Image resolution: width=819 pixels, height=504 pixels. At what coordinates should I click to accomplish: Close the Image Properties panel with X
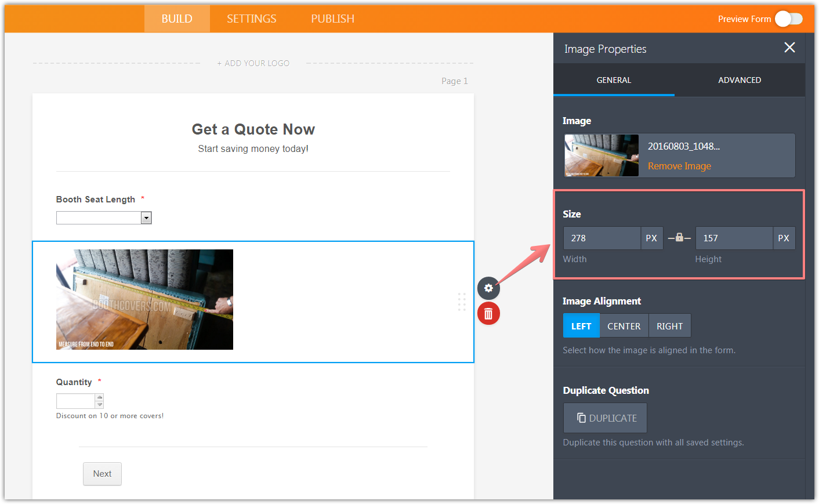(x=789, y=48)
